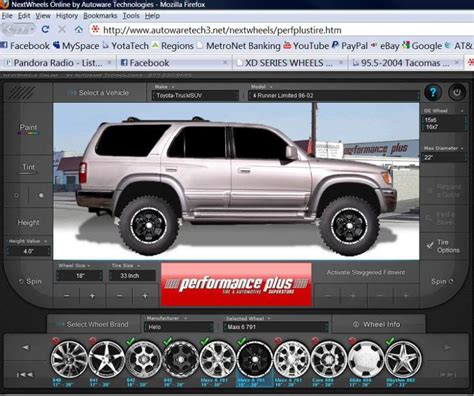The image size is (474, 396).
Task: Open the blue question mark help icon
Action: 433,92
